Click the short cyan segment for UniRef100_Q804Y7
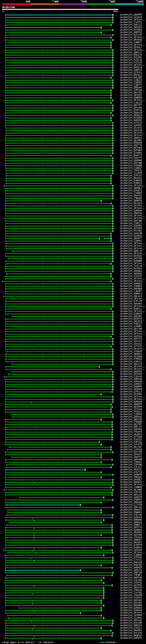Viewport: 146px width, 644px height. [108, 239]
